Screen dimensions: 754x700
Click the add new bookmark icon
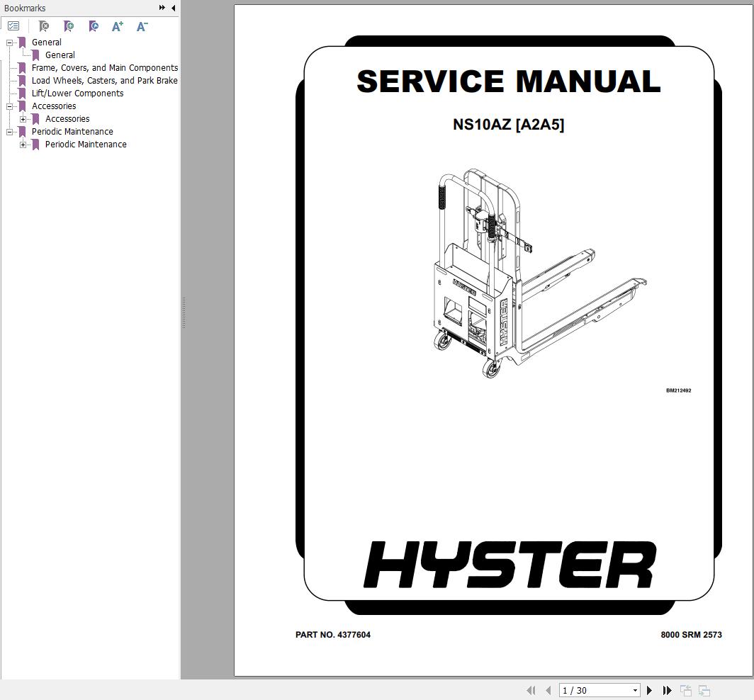click(69, 26)
